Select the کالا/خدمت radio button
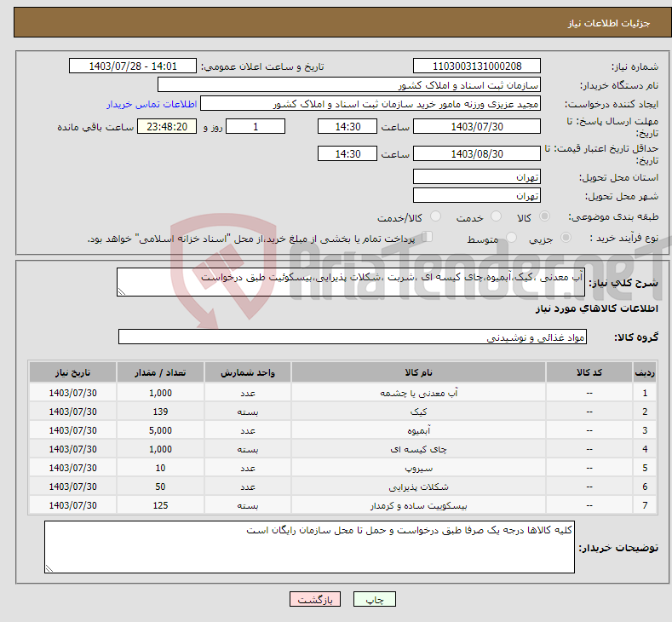The width and height of the screenshot is (672, 622). pyautogui.click(x=435, y=216)
